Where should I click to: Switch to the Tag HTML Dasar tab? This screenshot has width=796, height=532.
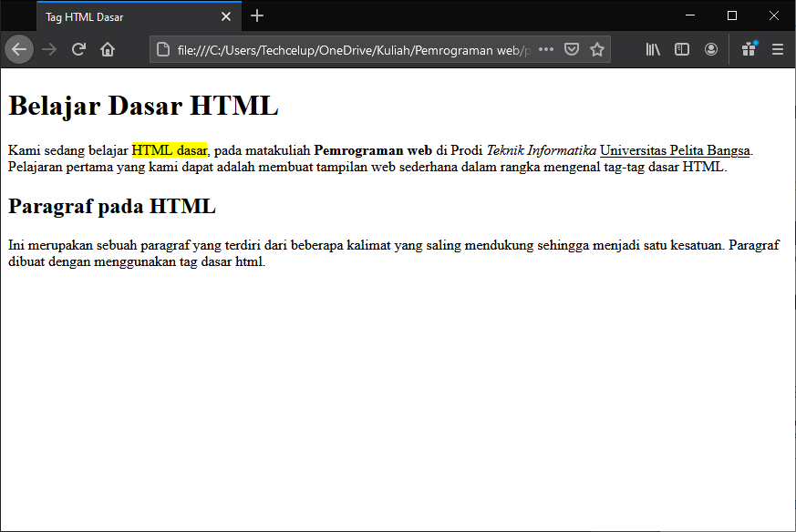[128, 15]
